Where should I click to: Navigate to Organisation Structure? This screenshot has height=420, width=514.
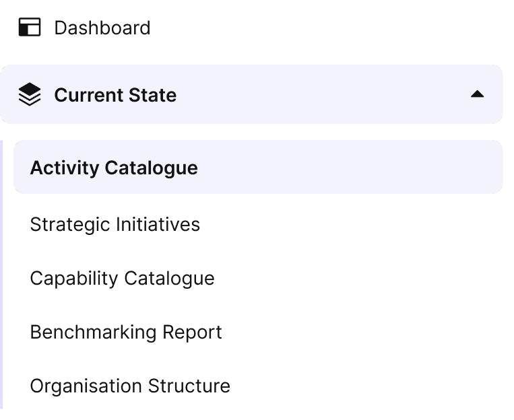click(130, 386)
